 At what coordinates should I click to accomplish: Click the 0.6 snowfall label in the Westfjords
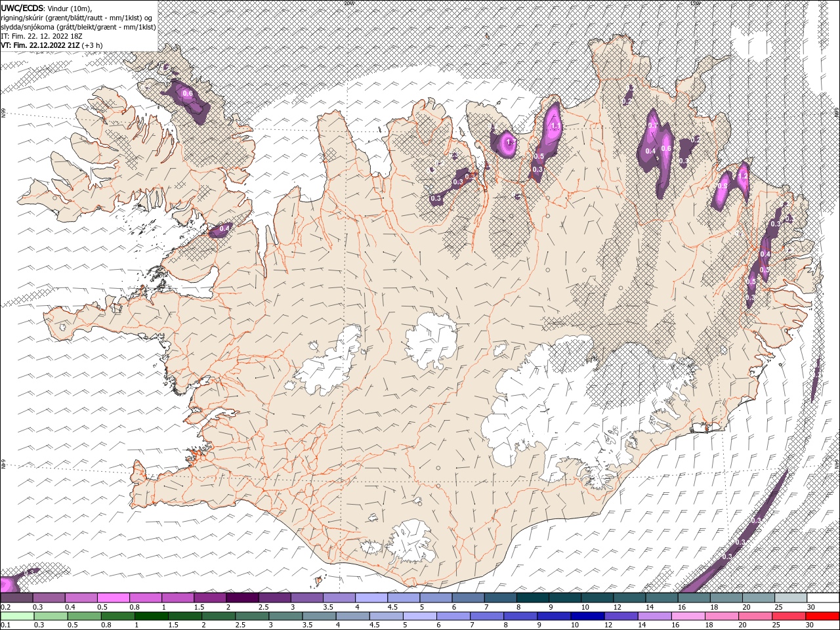point(188,94)
